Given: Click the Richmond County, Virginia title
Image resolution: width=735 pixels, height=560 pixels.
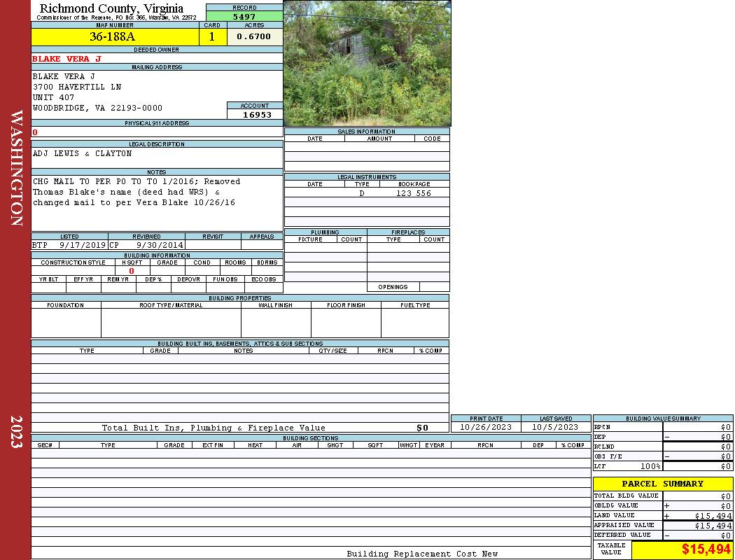Looking at the screenshot, I should pyautogui.click(x=111, y=8).
